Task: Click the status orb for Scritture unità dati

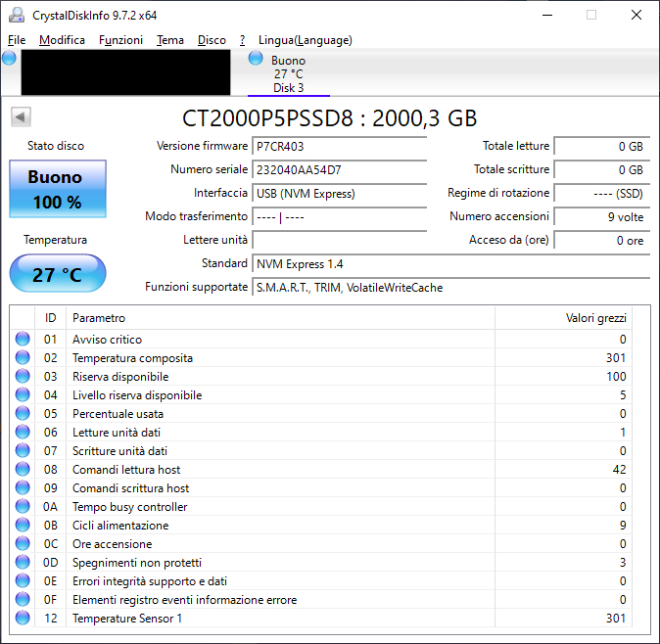Action: point(23,450)
